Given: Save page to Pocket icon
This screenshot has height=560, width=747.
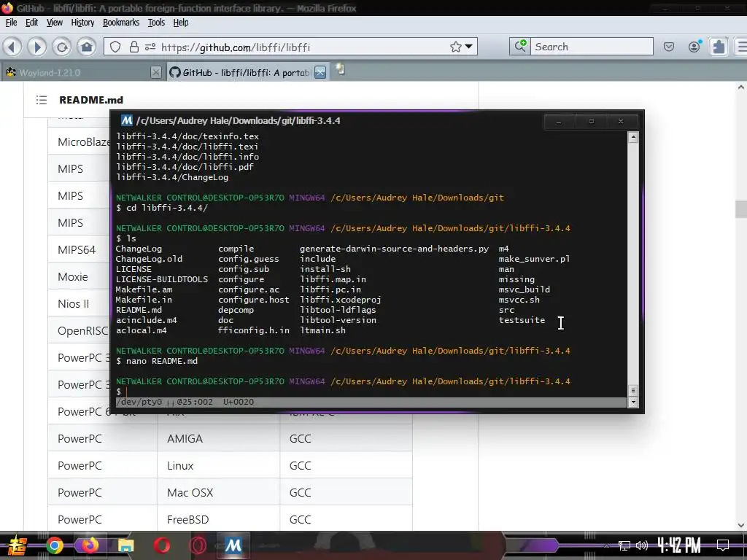Looking at the screenshot, I should click(x=669, y=47).
